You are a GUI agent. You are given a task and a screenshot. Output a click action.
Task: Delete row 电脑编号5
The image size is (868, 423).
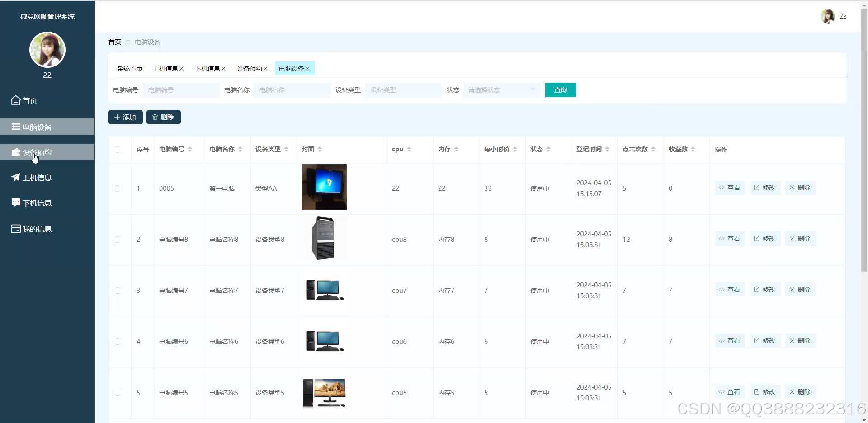point(800,392)
